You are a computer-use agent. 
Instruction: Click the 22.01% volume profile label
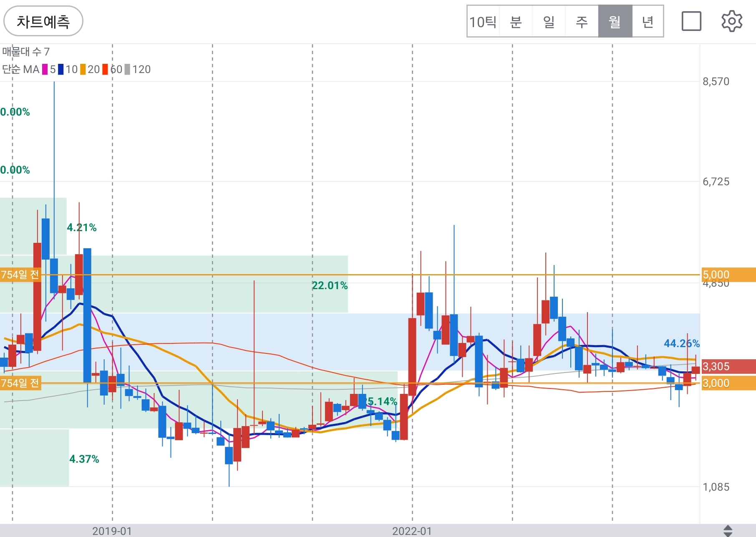(330, 285)
